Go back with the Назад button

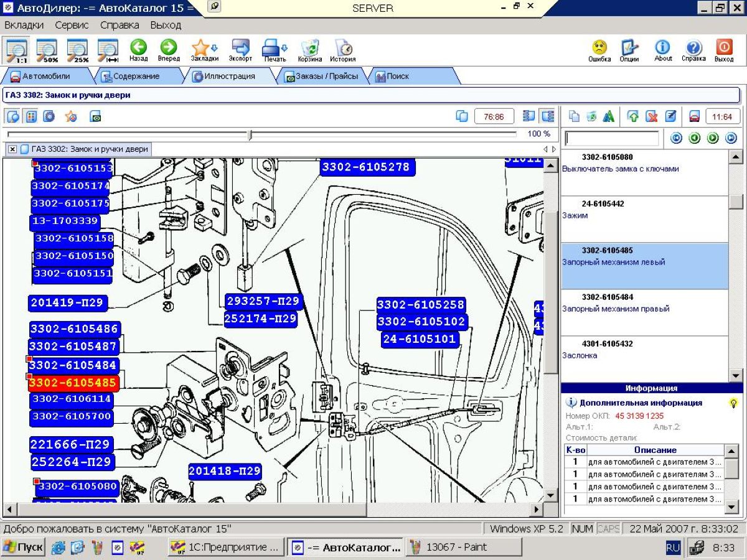pyautogui.click(x=138, y=50)
